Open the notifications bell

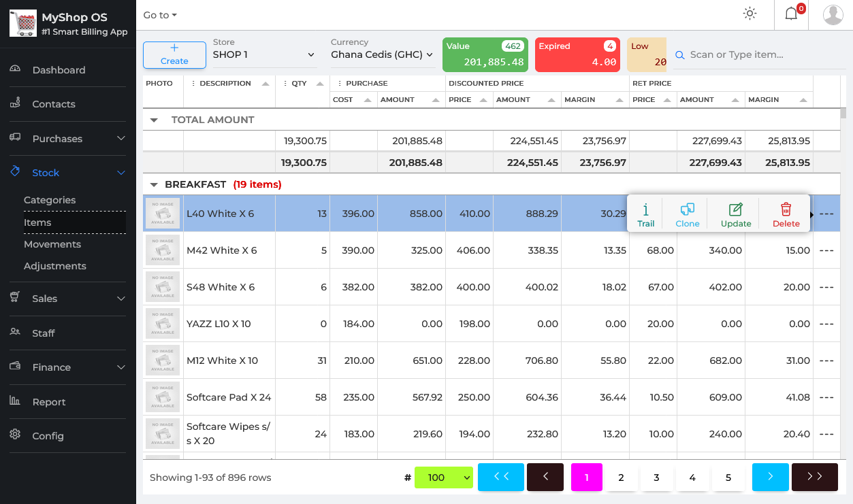[791, 14]
